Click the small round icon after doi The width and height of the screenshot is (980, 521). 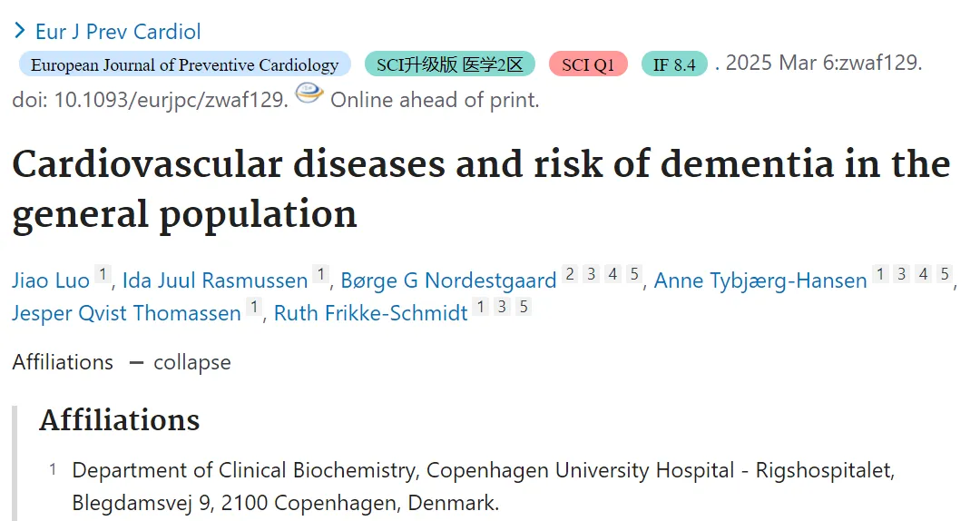click(x=309, y=94)
